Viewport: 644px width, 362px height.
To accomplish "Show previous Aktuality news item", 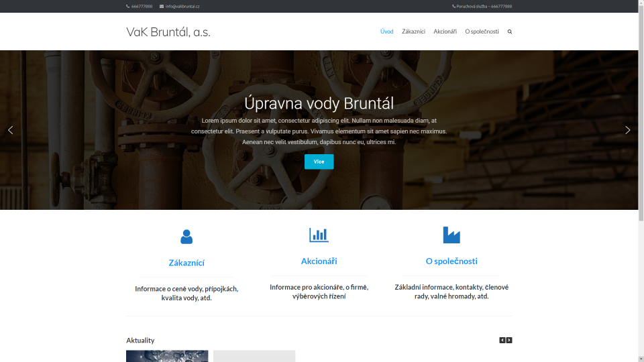I will 502,341.
